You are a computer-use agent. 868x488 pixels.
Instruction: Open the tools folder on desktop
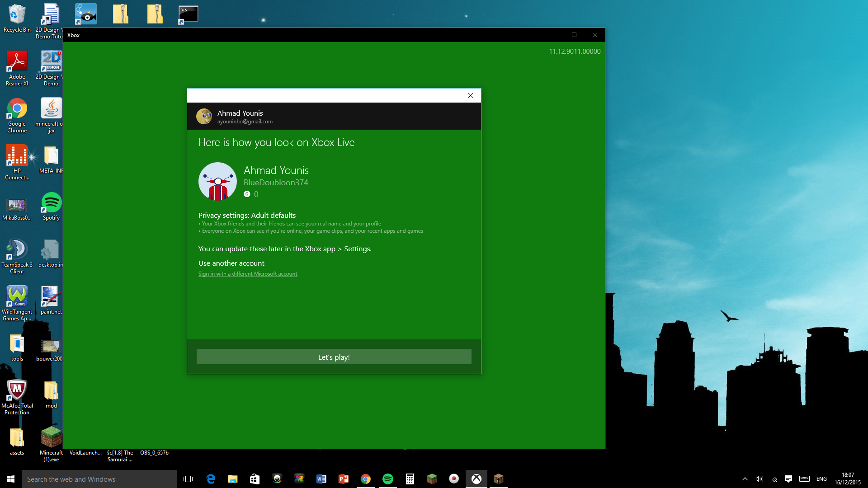tap(17, 348)
